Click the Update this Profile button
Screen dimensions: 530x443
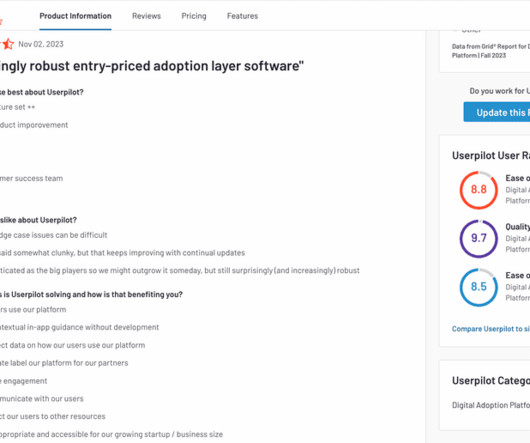click(497, 112)
